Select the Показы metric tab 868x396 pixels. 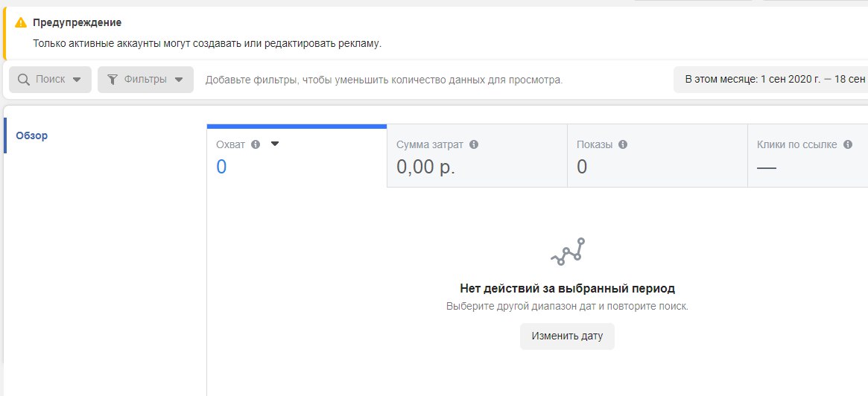tap(658, 156)
